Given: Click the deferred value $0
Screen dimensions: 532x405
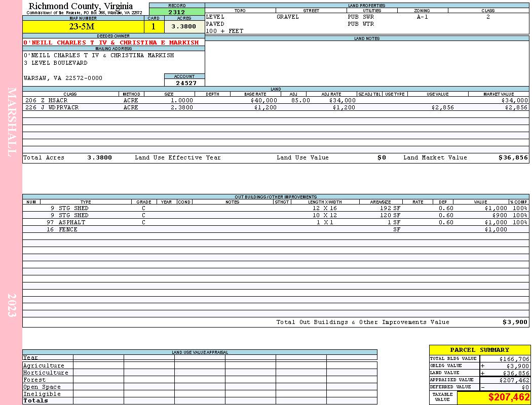Looking at the screenshot, I should 525,387.
